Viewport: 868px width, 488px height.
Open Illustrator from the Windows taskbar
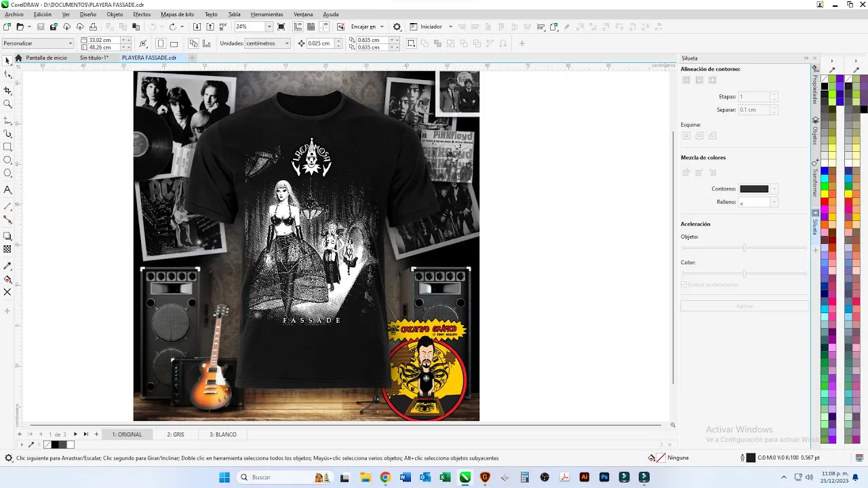pos(585,477)
